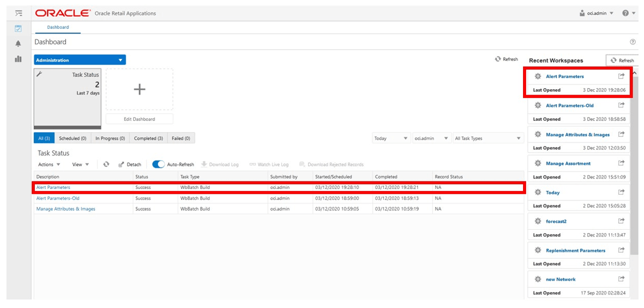The image size is (644, 308).
Task: Open the oci.admin account menu
Action: pos(597,13)
